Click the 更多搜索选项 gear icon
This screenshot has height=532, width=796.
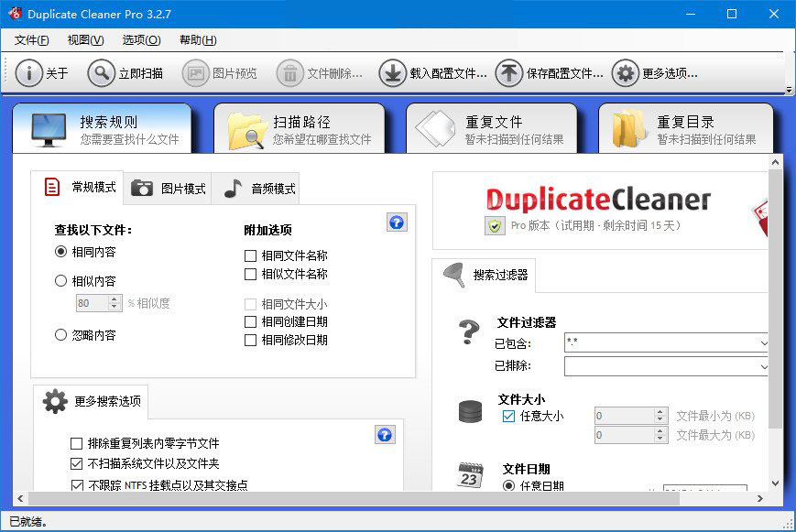(55, 401)
